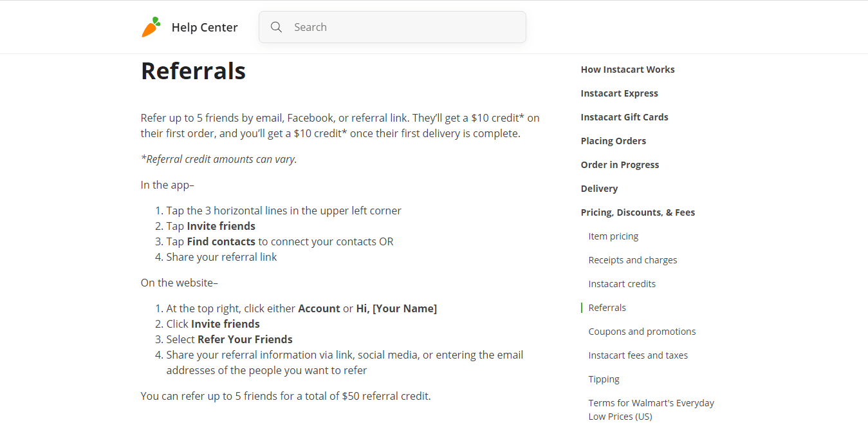
Task: Expand the How Instacart Works section
Action: coord(627,70)
